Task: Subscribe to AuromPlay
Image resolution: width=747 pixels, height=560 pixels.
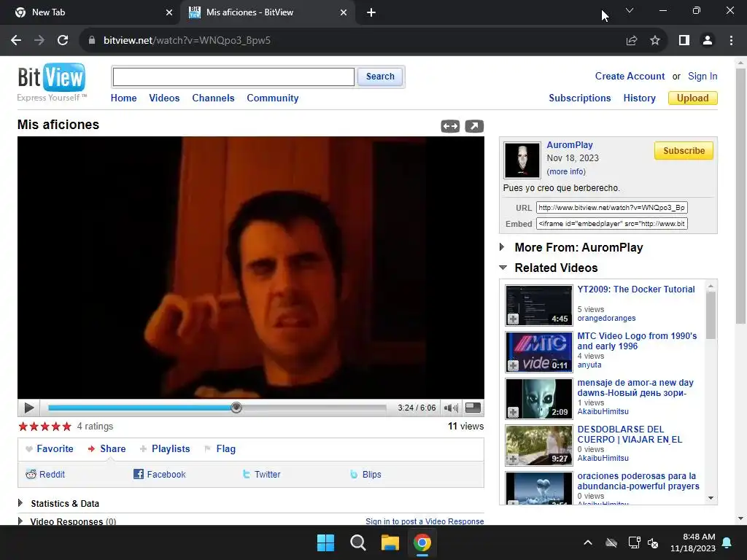Action: coord(684,150)
